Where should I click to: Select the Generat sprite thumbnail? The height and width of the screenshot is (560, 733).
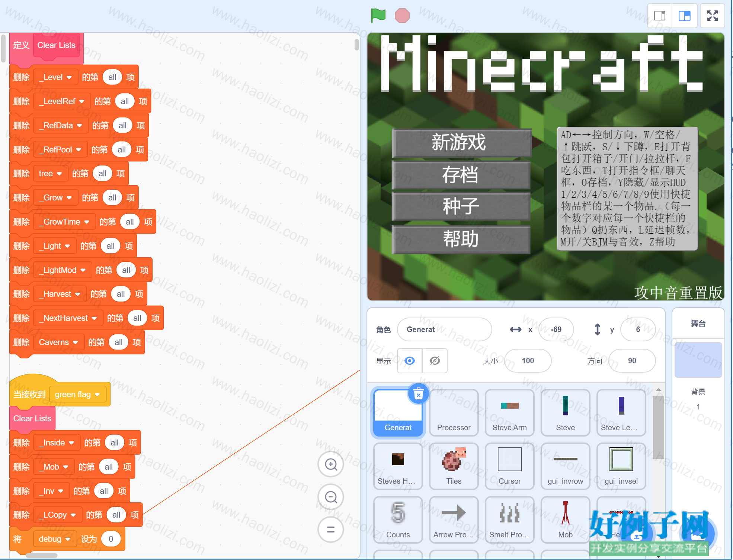click(x=398, y=413)
